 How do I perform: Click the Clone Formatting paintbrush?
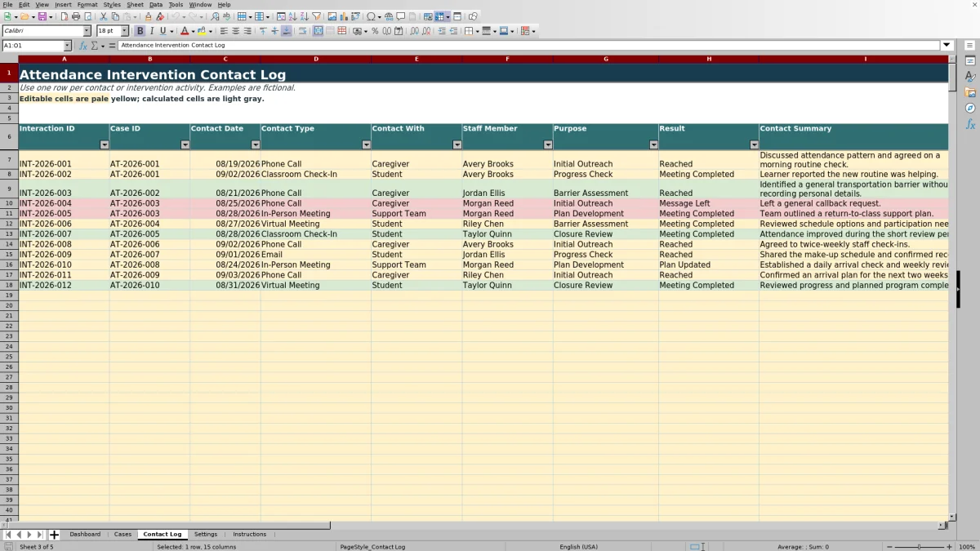pyautogui.click(x=148, y=16)
